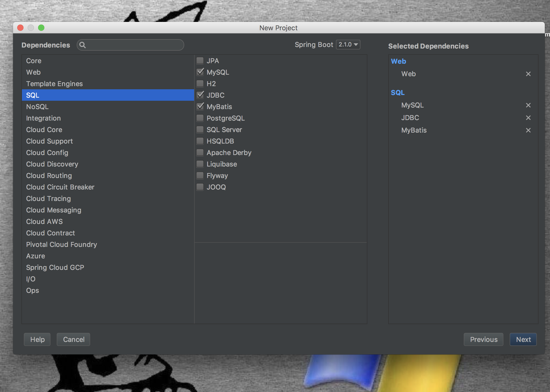Click the search magnifier icon
This screenshot has width=550, height=392.
(x=82, y=45)
